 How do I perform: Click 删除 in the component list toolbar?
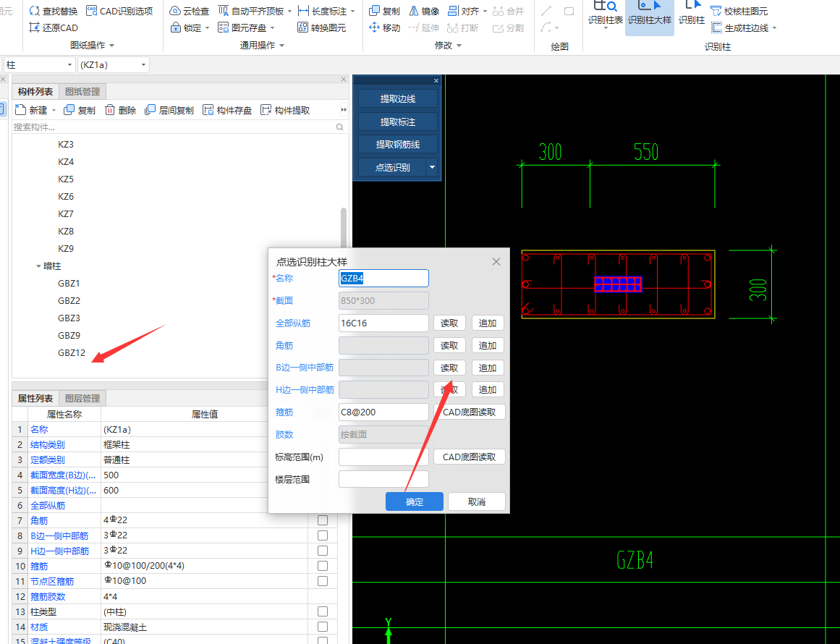tap(120, 110)
